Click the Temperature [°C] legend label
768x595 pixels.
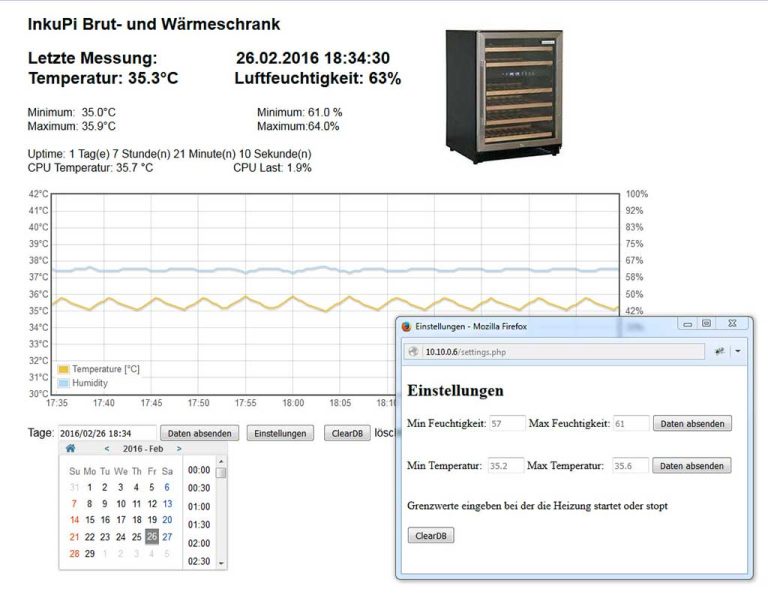click(106, 369)
